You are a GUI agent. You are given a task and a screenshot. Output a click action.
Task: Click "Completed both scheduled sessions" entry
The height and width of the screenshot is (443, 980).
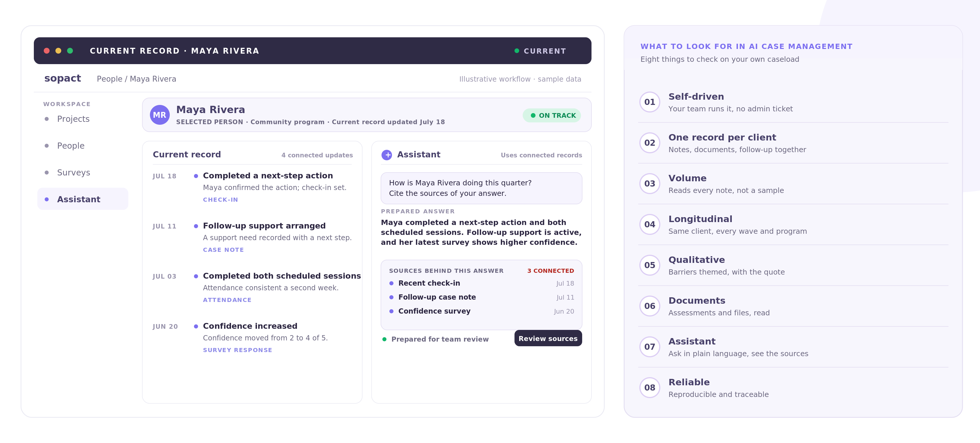282,276
